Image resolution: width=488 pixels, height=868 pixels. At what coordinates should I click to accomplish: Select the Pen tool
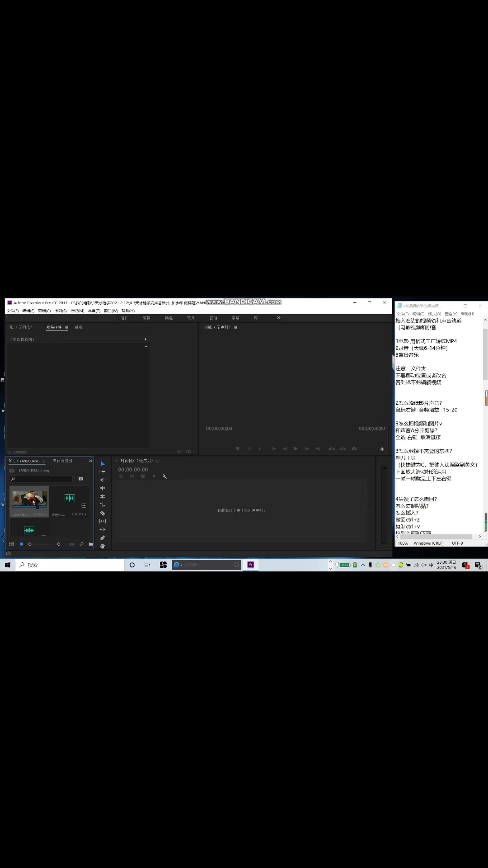tap(103, 538)
